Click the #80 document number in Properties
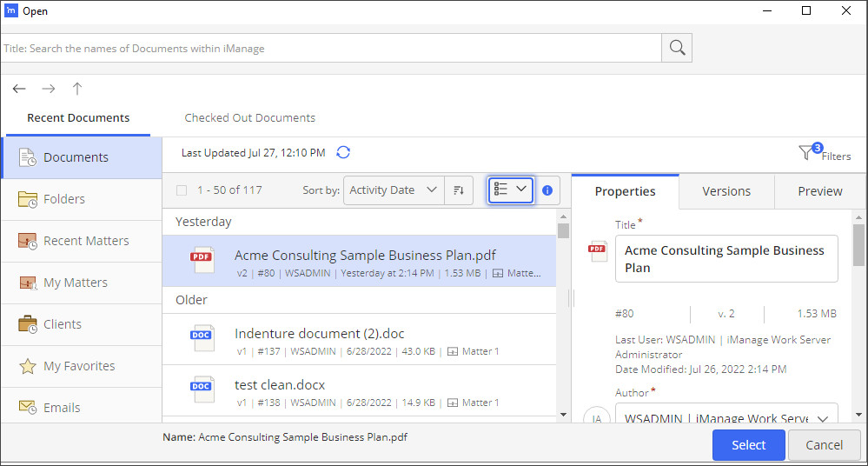The width and height of the screenshot is (868, 466). coord(625,314)
